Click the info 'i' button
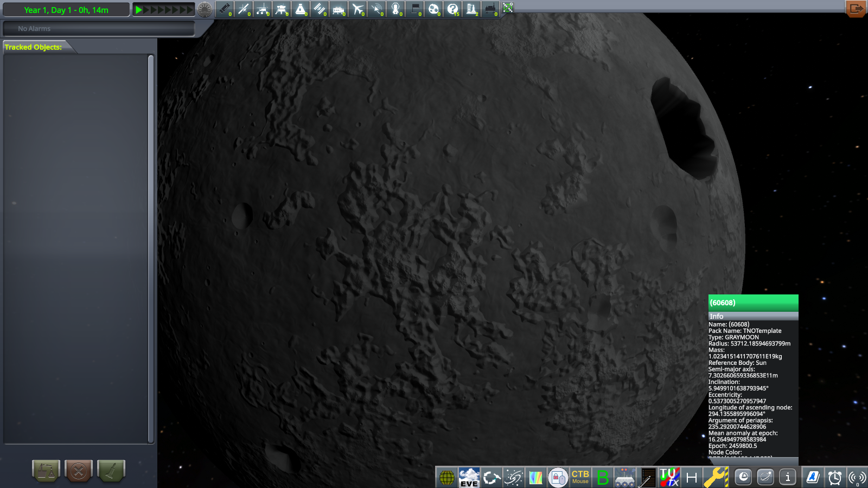The image size is (868, 488). pos(788,477)
